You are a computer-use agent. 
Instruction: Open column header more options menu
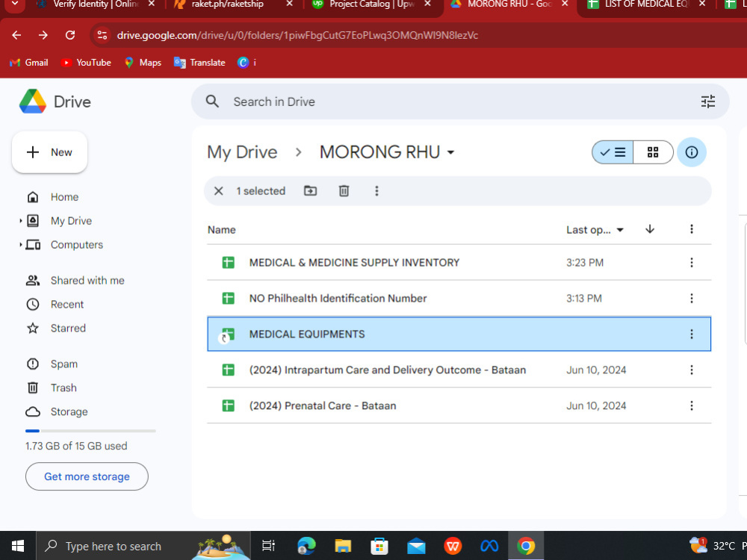pyautogui.click(x=691, y=229)
